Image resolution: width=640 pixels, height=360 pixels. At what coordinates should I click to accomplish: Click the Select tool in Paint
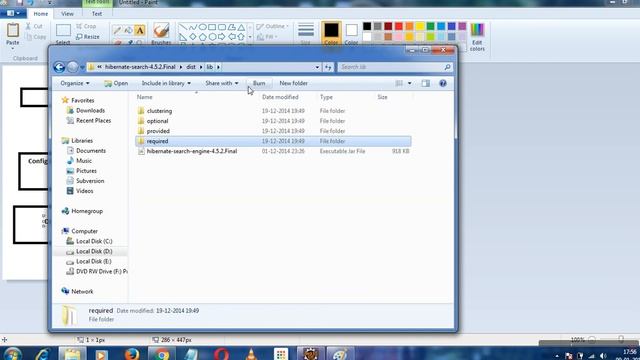pos(63,33)
